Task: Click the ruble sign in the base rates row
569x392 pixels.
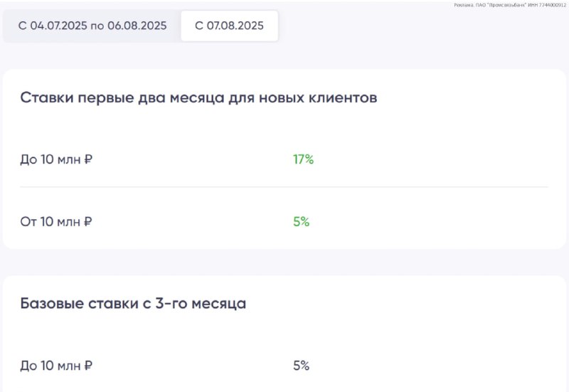Action: [88, 366]
